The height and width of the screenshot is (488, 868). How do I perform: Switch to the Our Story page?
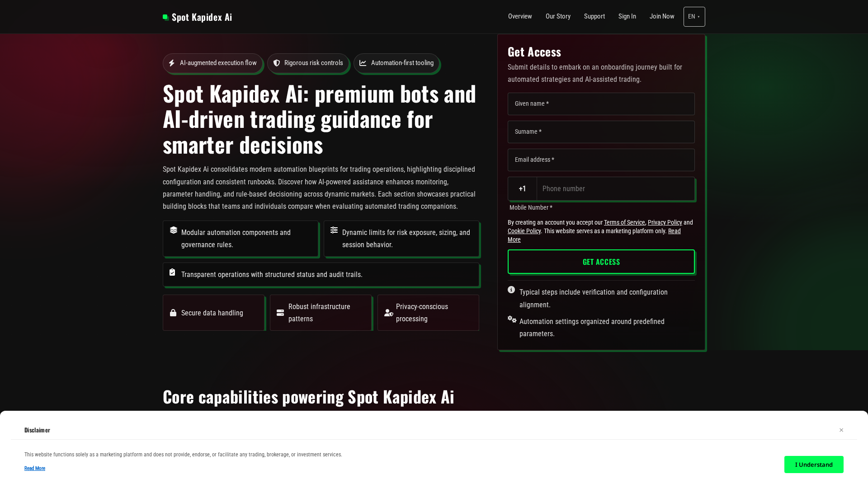558,16
